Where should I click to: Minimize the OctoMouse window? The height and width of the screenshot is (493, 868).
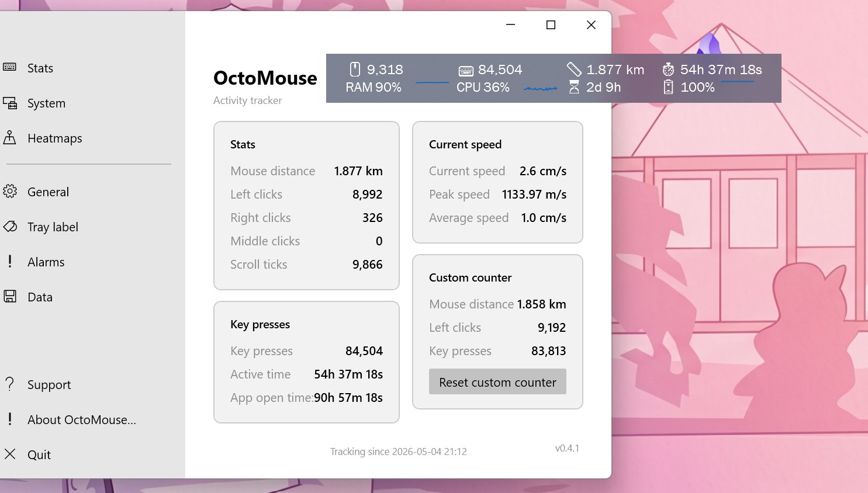coord(510,25)
